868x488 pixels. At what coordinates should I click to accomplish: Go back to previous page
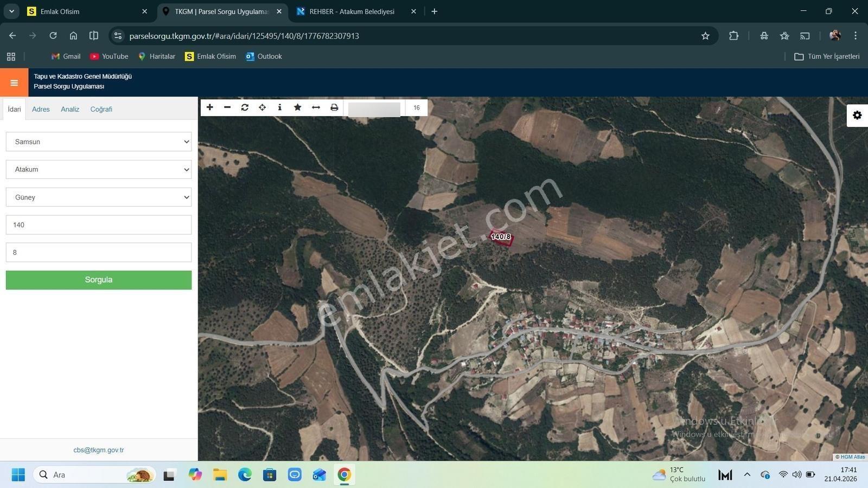click(x=12, y=36)
